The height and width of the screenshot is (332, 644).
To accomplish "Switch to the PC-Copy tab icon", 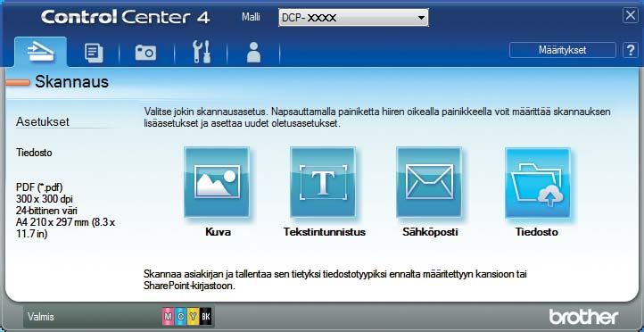I will point(94,54).
